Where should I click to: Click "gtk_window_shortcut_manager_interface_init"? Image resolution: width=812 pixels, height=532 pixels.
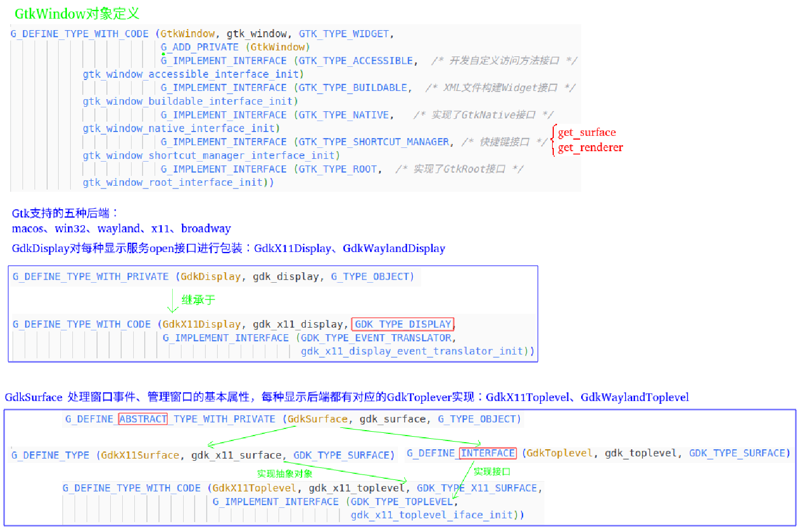(x=209, y=156)
